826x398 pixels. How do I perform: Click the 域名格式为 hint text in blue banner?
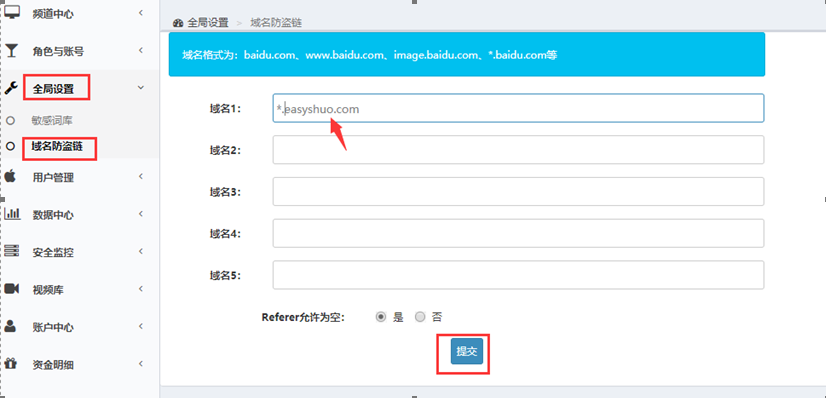coord(370,55)
